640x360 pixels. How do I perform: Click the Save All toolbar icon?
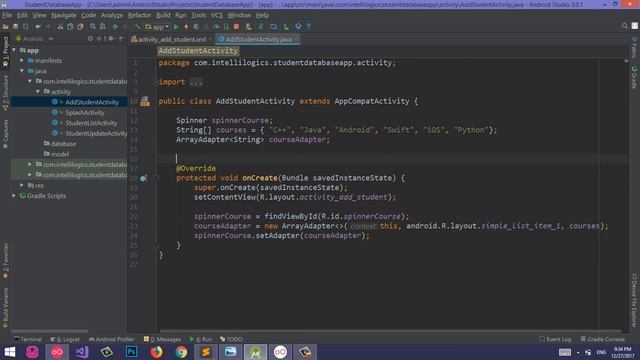pos(16,27)
